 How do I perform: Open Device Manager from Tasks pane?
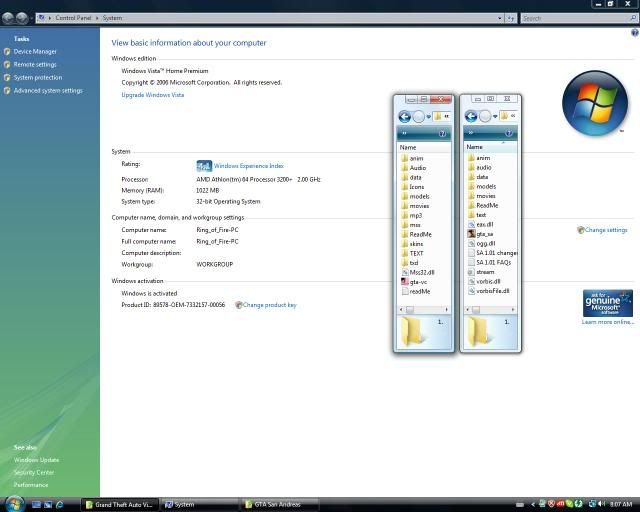coord(35,51)
